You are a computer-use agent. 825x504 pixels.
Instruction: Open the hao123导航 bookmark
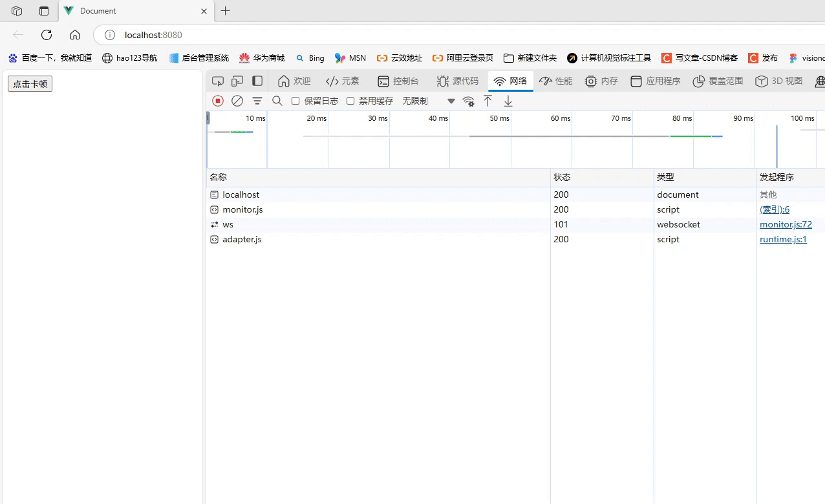coord(130,58)
